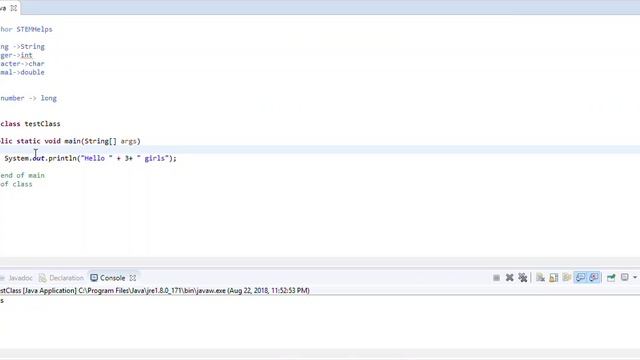Click the 'end of main' comment
Viewport: 640px width, 360px height.
pyautogui.click(x=22, y=176)
